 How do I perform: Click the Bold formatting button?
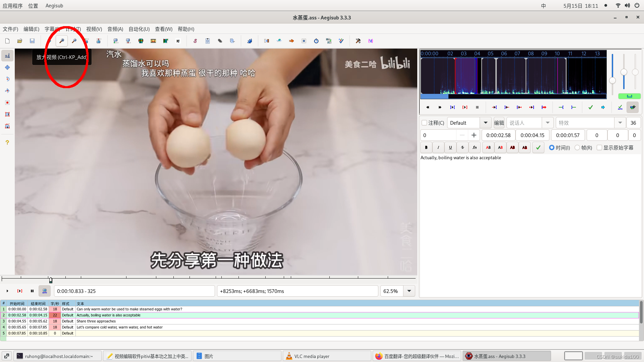(x=426, y=147)
